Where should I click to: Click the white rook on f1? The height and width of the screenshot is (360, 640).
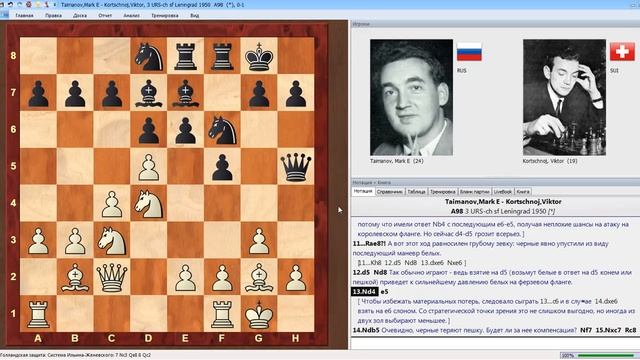[222, 314]
